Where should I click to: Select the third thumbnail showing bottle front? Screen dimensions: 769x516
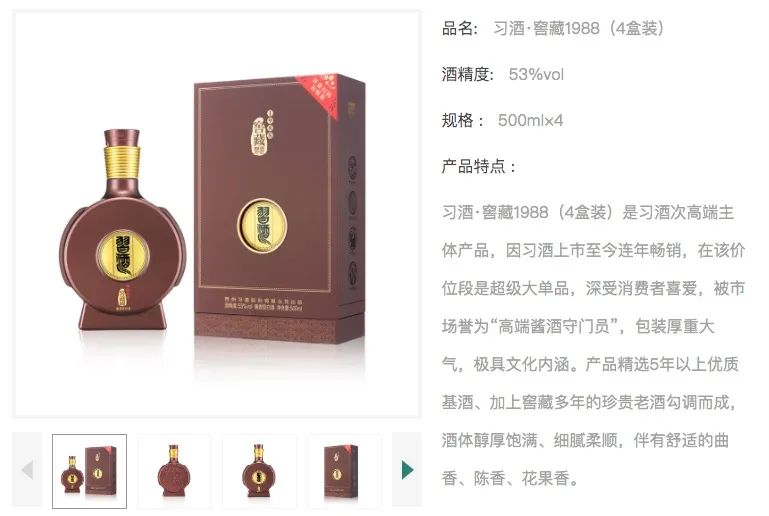tap(259, 471)
